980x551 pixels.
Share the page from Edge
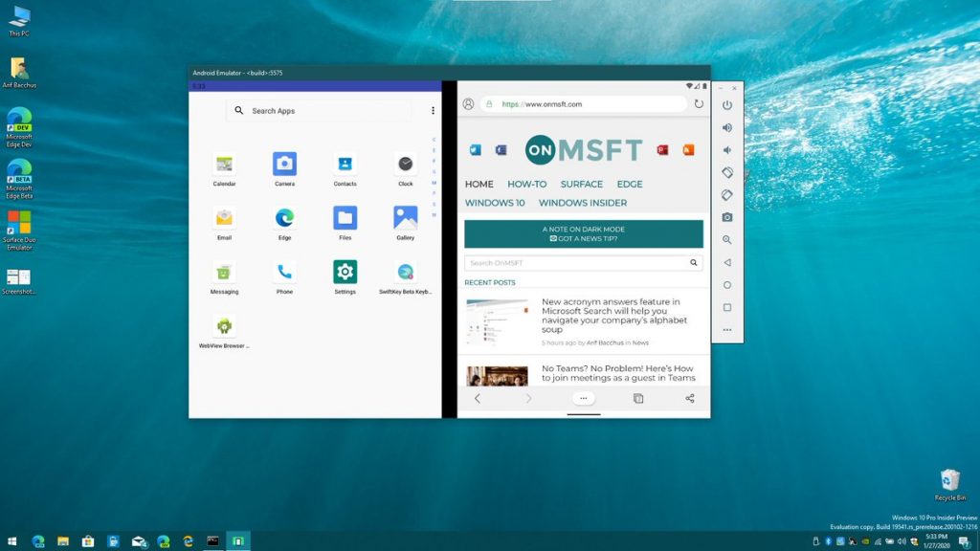tap(689, 399)
